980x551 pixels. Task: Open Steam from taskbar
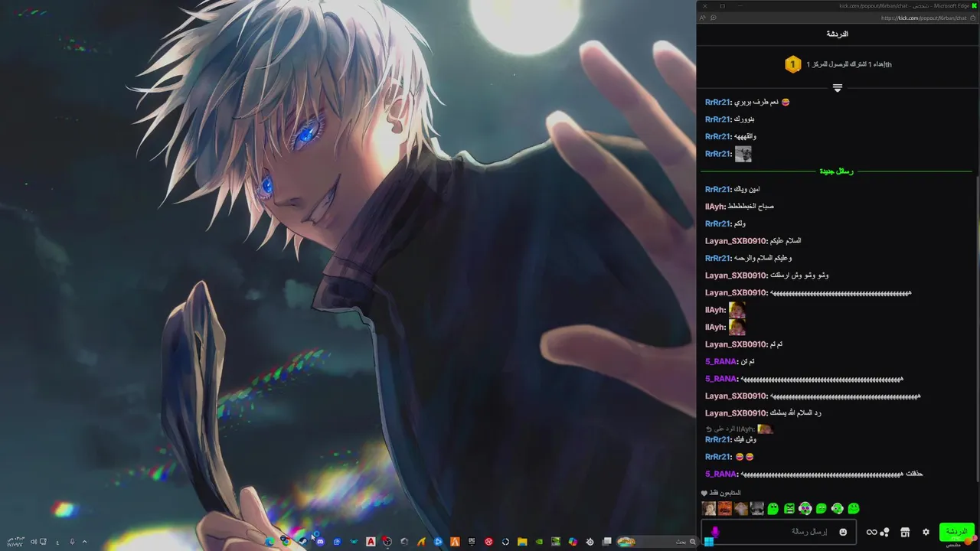[x=302, y=542]
